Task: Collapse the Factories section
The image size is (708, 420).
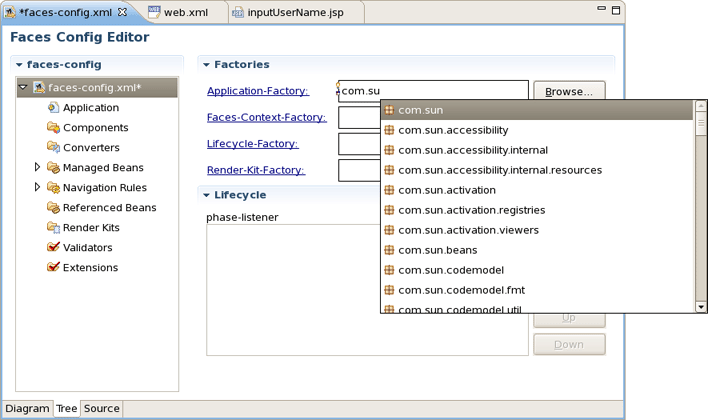Action: coord(206,65)
